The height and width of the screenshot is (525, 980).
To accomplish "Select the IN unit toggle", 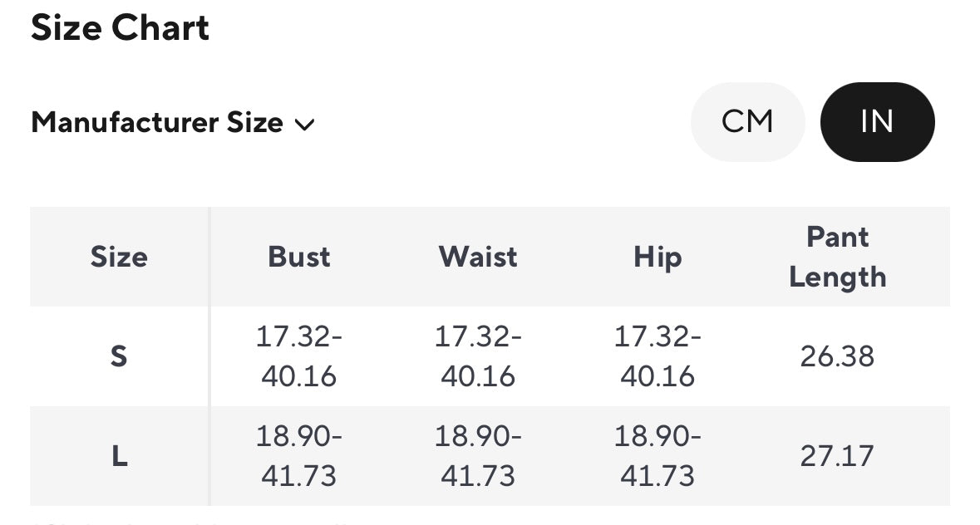I will coord(877,122).
